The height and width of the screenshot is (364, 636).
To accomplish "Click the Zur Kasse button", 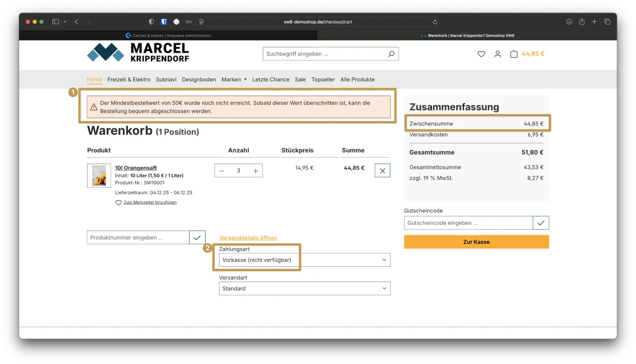I will (x=476, y=242).
